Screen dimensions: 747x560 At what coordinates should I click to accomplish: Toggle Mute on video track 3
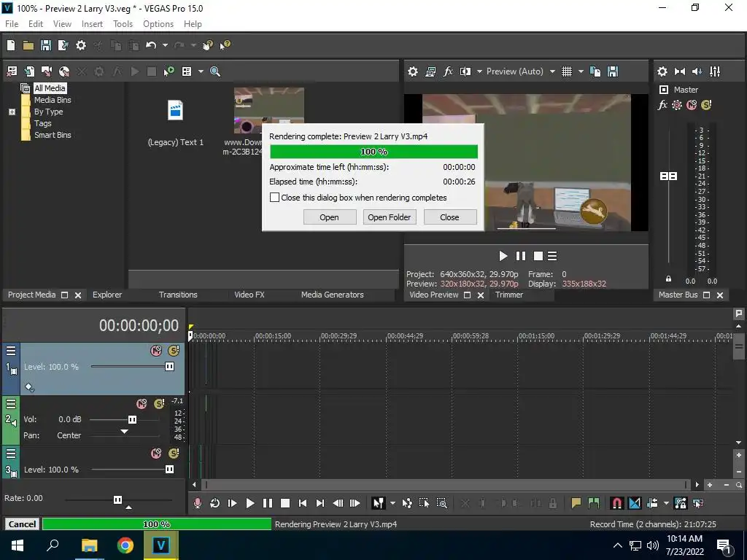(156, 454)
